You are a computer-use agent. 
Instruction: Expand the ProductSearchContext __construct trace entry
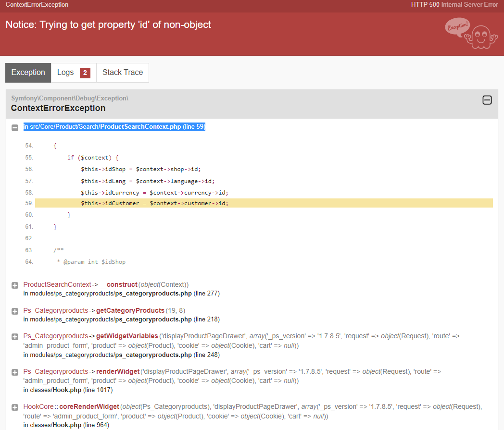tap(15, 285)
